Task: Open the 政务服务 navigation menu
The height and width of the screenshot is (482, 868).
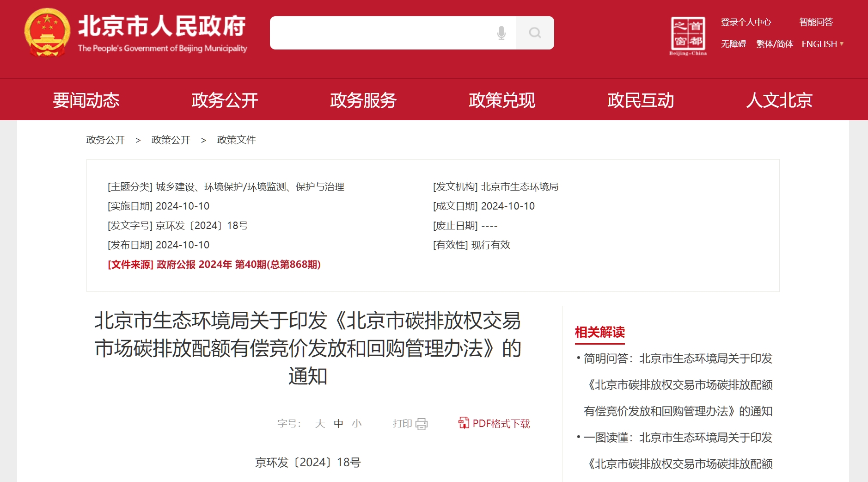Action: 363,100
